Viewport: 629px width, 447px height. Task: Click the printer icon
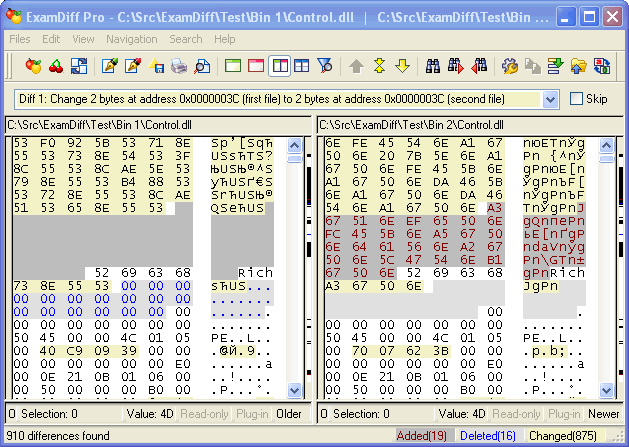coord(179,65)
